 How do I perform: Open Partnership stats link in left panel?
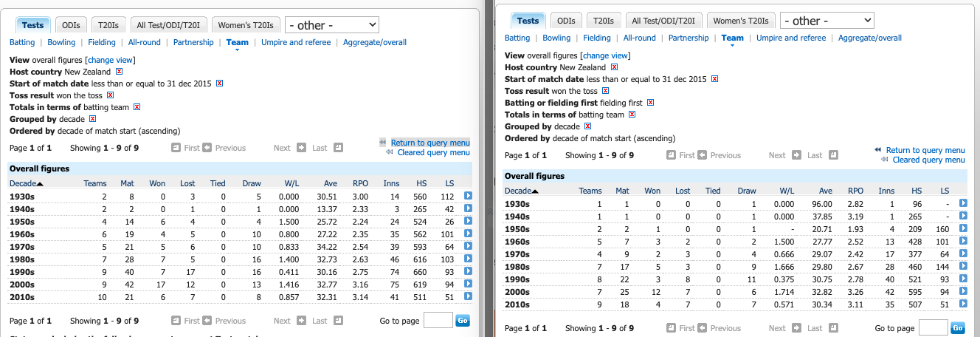click(193, 43)
